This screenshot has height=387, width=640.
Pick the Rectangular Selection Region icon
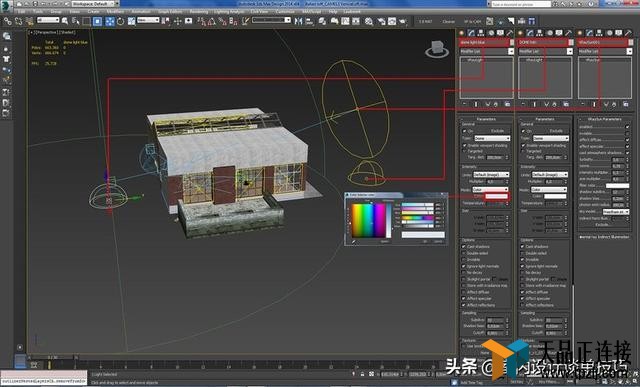86,21
